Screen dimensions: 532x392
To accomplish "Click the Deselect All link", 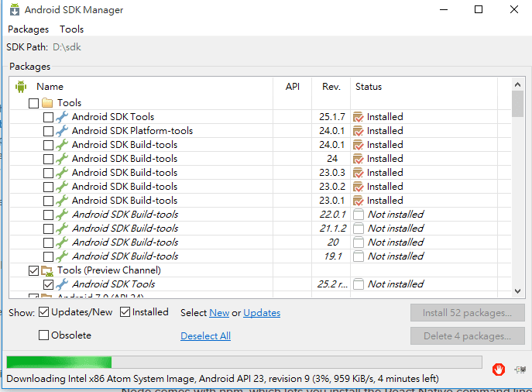I will [x=205, y=336].
